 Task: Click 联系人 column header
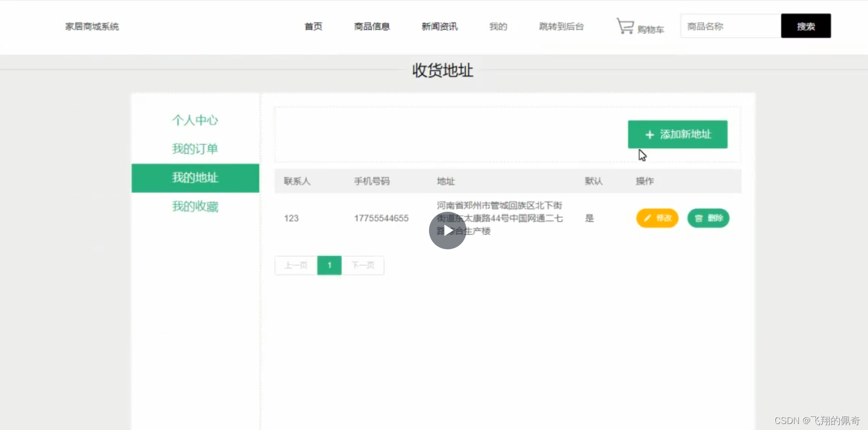click(297, 181)
